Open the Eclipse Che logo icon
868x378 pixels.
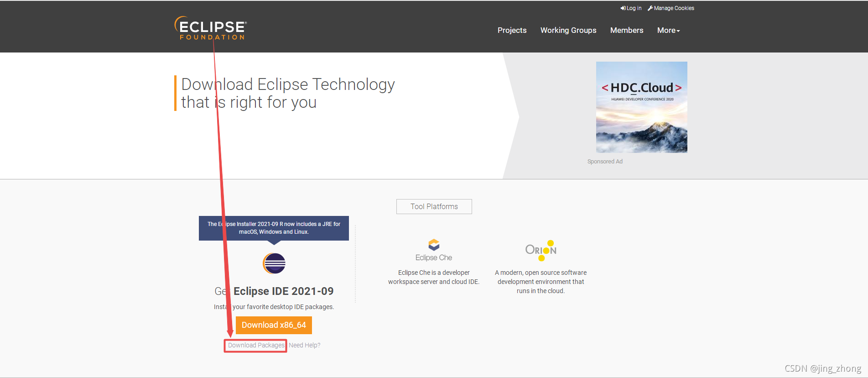[x=434, y=250]
